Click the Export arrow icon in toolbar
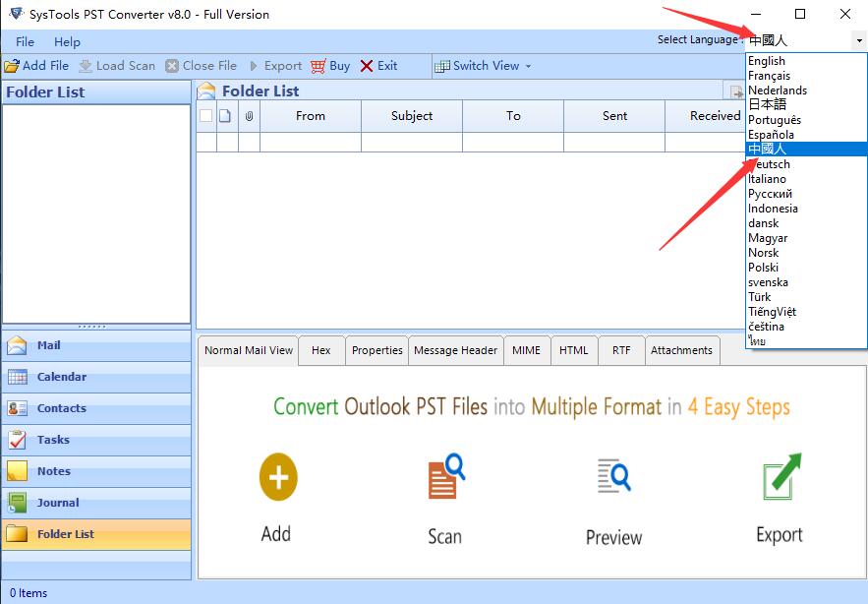The height and width of the screenshot is (604, 868). click(x=254, y=66)
